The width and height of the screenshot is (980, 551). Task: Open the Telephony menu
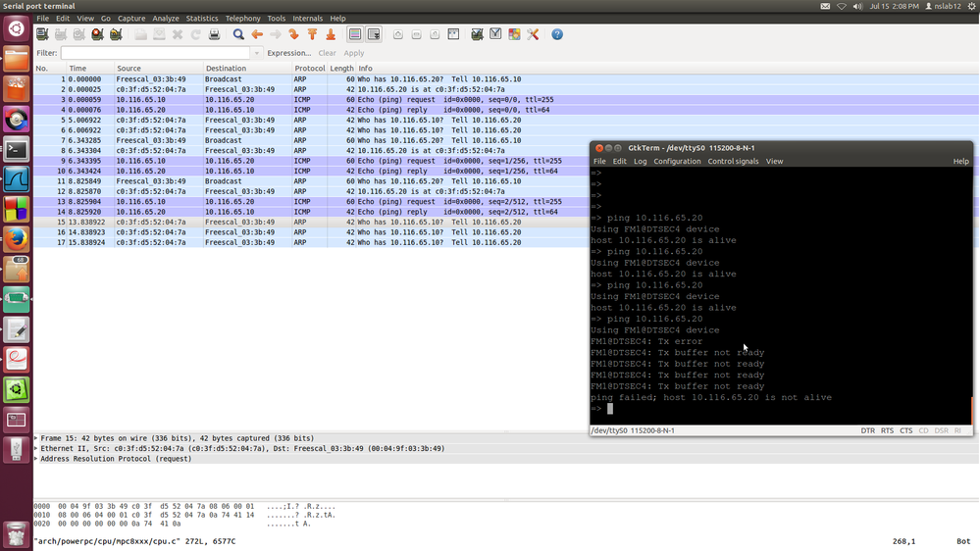[242, 18]
